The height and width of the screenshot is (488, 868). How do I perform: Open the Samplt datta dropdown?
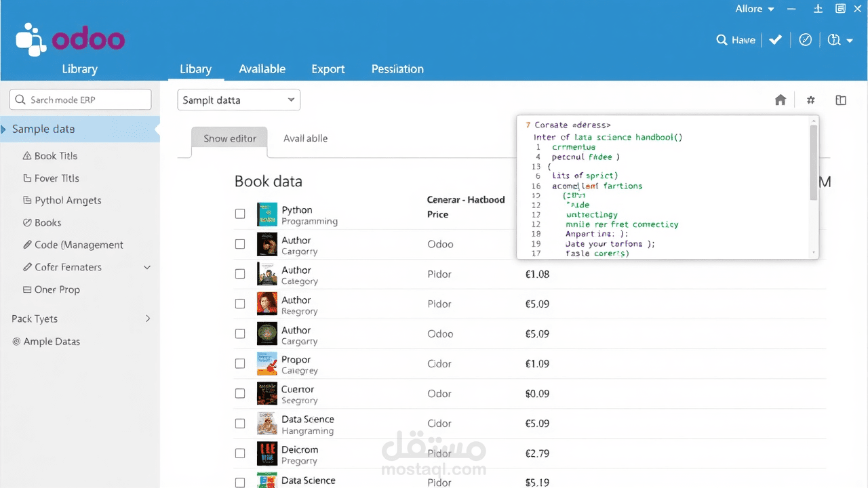(x=239, y=100)
